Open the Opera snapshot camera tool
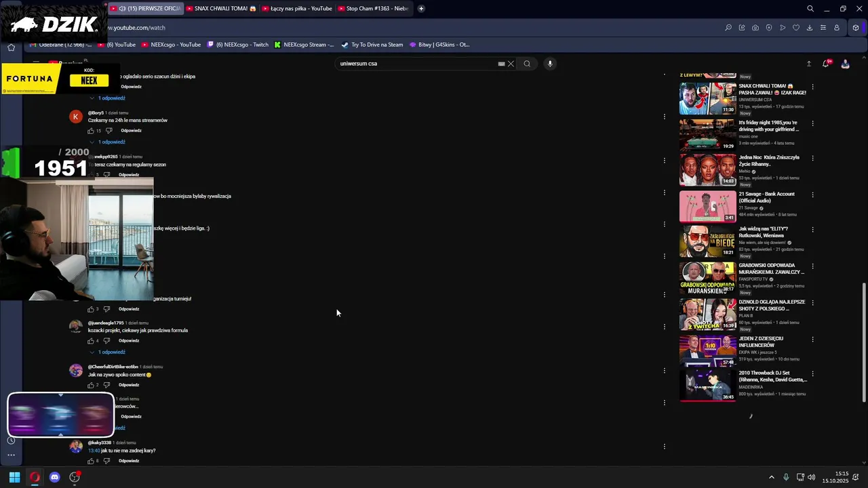This screenshot has width=868, height=488. (x=755, y=28)
